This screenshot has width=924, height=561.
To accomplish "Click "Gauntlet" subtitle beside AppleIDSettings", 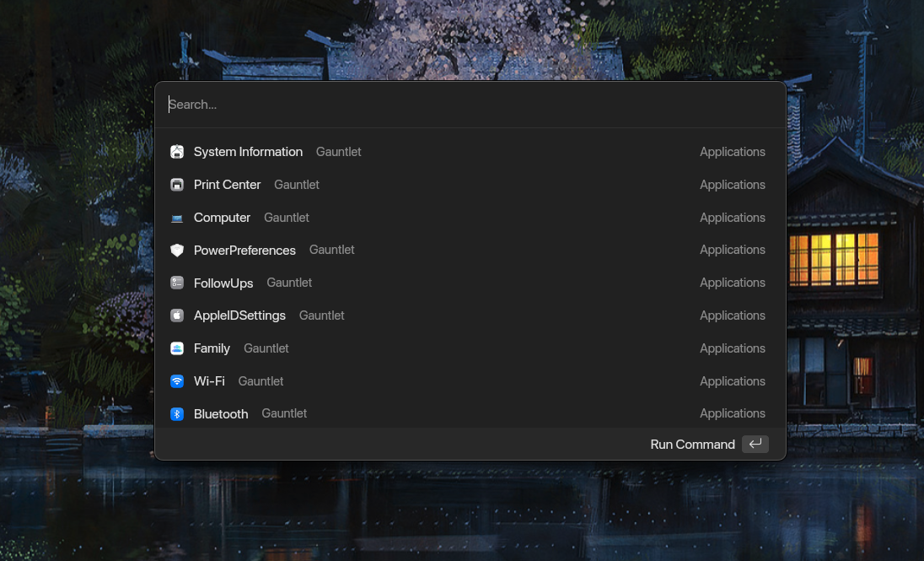I will (x=322, y=316).
